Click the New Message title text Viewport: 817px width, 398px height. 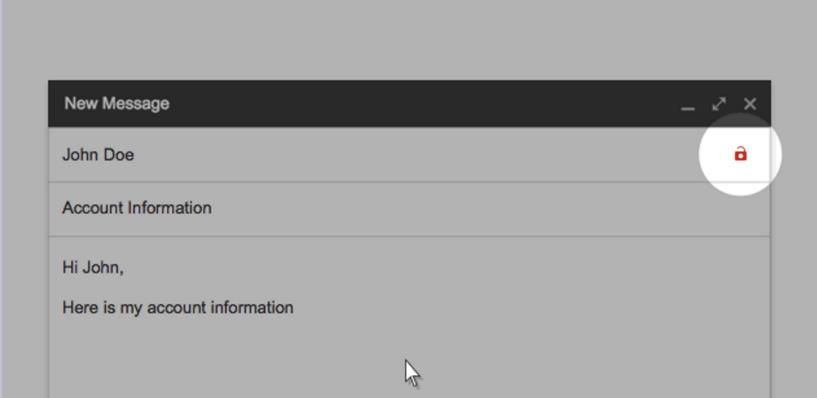pos(117,103)
